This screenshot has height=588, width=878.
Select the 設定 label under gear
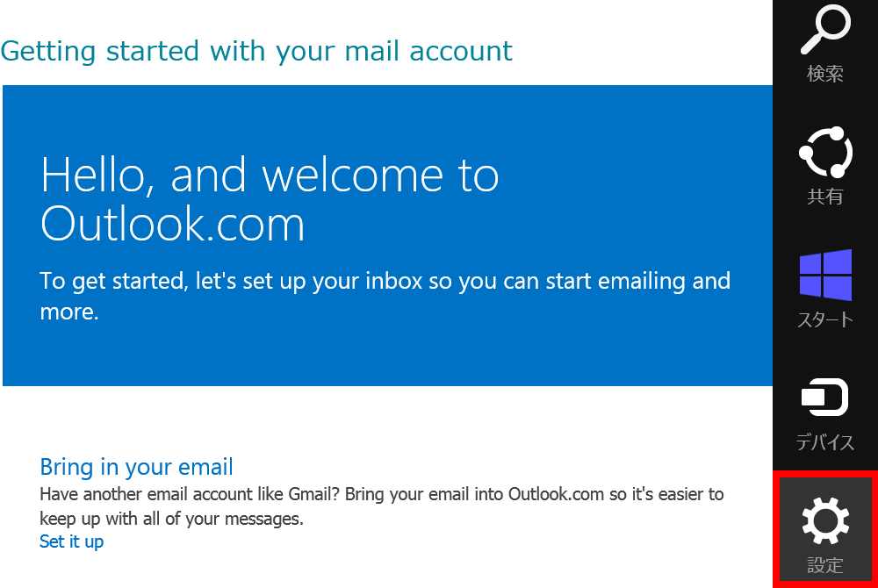(x=824, y=565)
